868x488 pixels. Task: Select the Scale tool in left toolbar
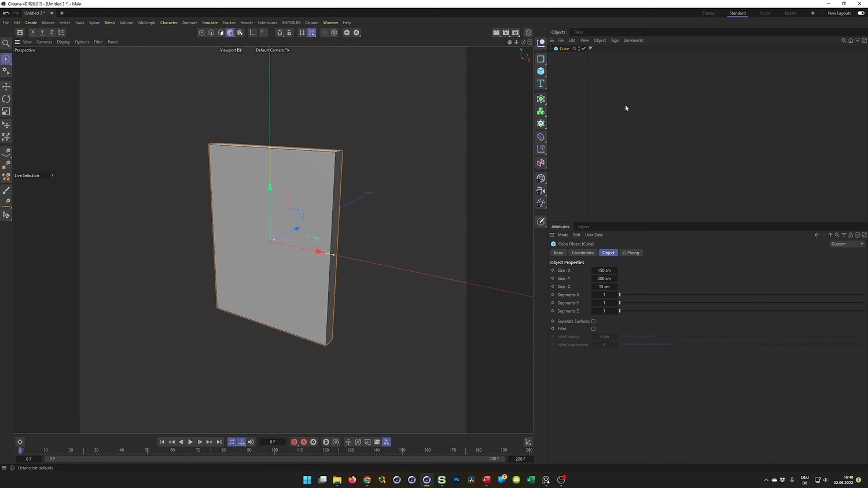coord(6,112)
